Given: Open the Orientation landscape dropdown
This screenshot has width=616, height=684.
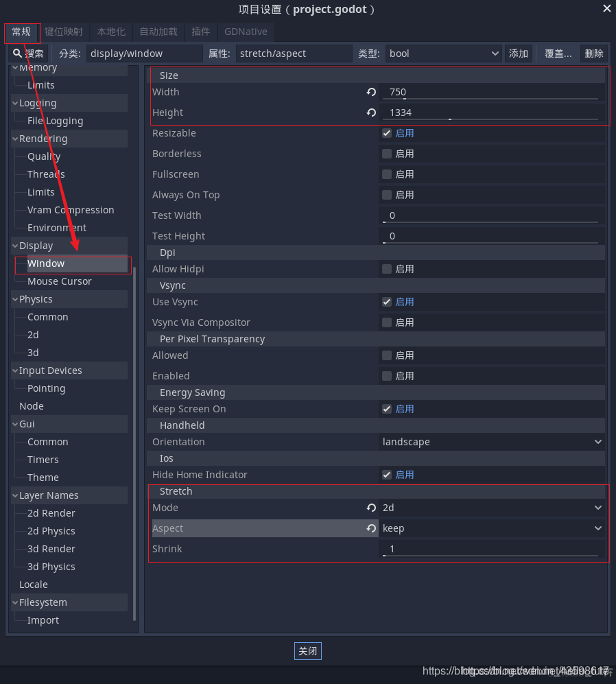Looking at the screenshot, I should click(x=492, y=442).
